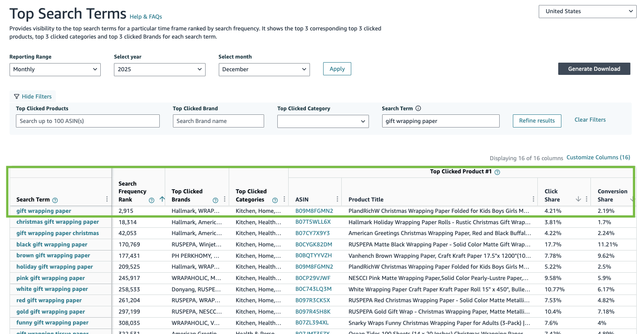Screen dimensions: 644x334
Task: Open the Top Clicked Category filter dropdown
Action: [323, 121]
